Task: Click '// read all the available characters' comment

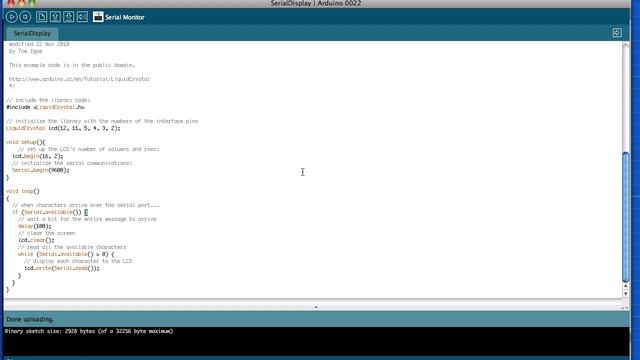Action: coord(72,247)
